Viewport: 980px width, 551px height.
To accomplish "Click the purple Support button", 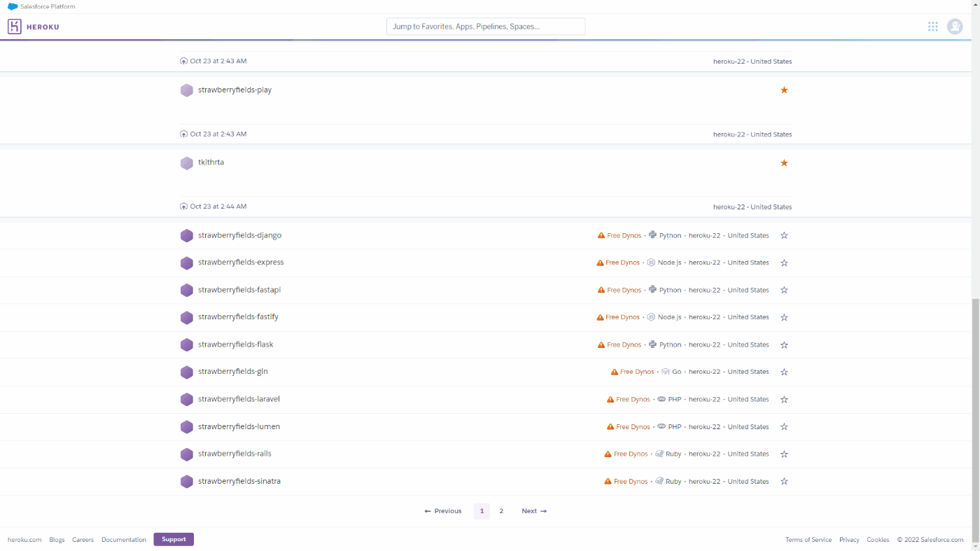I will coord(174,539).
